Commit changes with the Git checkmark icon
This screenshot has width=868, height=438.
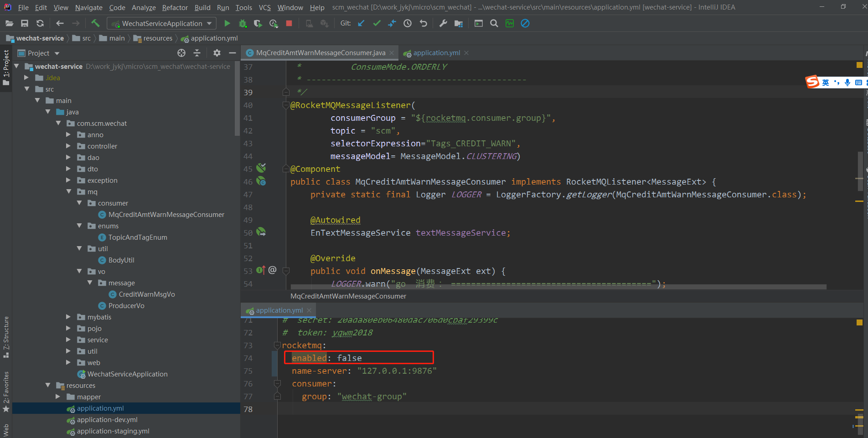377,23
